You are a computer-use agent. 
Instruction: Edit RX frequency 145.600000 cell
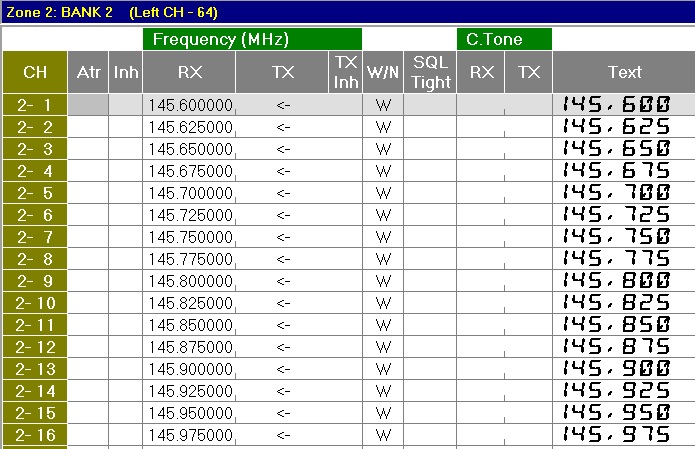click(189, 105)
